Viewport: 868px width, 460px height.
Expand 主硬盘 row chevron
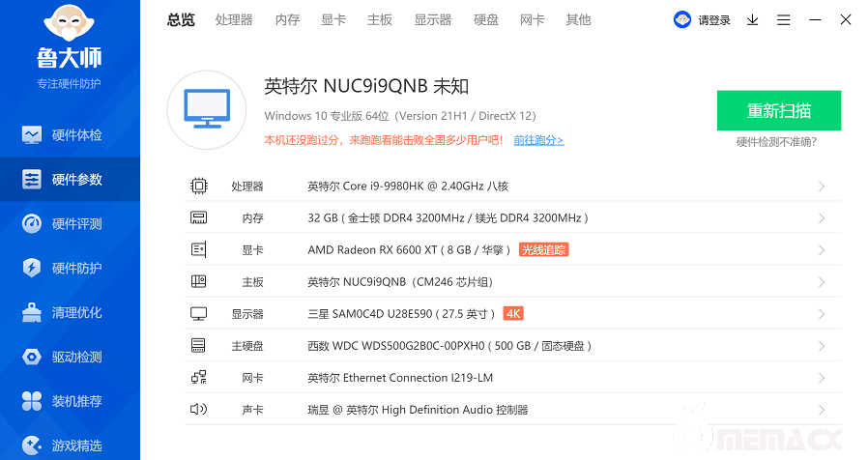tap(822, 346)
